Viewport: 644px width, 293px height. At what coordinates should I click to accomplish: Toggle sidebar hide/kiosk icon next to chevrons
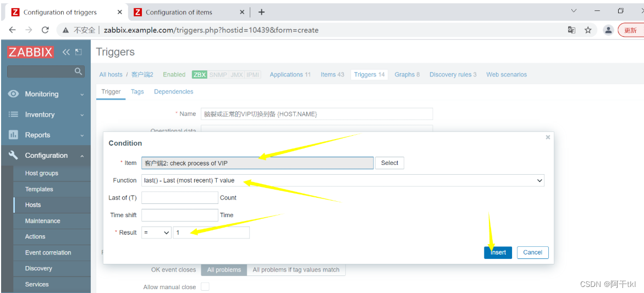79,52
